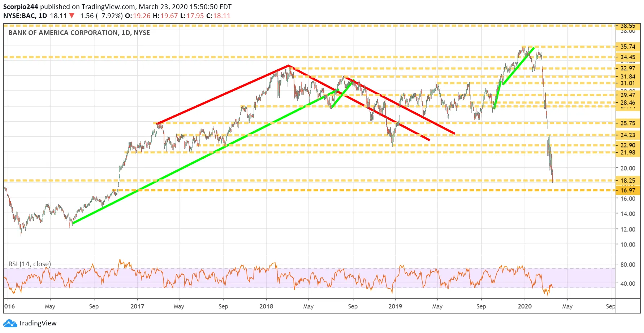Viewport: 644px width, 333px height.
Task: Select the 29.47 price level label
Action: (628, 95)
